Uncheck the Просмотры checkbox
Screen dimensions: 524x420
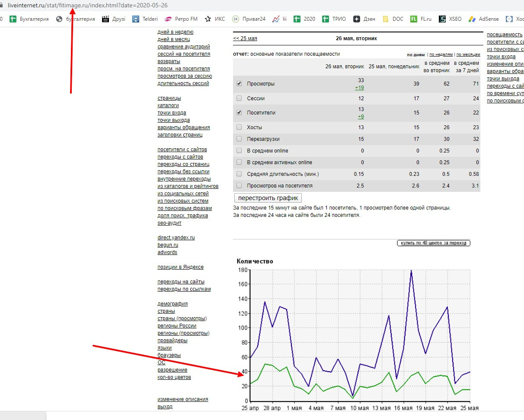(239, 84)
